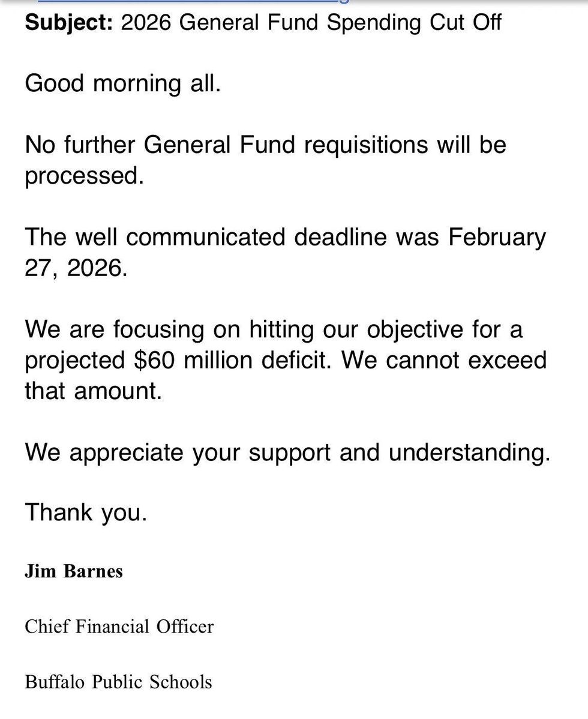Click the "Chief Financial Officer" title
This screenshot has width=588, height=719.
(119, 627)
